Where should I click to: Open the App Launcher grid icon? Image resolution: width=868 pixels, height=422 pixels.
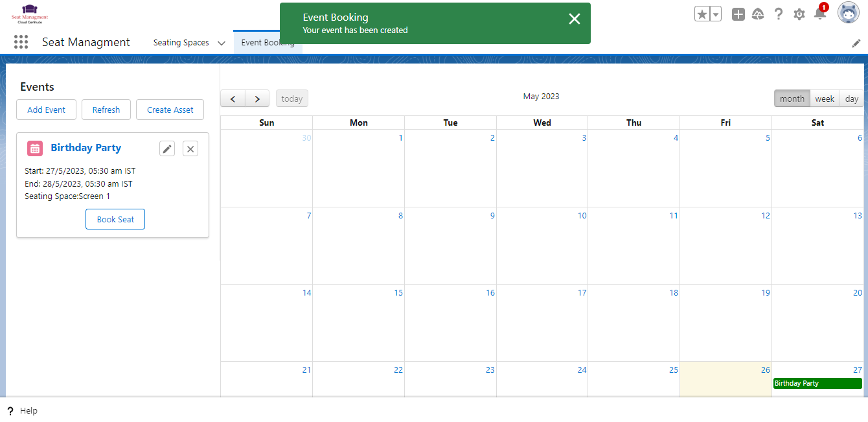pos(21,42)
